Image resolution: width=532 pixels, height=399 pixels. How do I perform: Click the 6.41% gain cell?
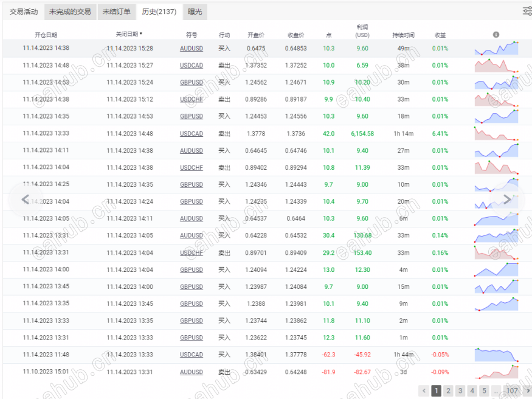(x=440, y=134)
